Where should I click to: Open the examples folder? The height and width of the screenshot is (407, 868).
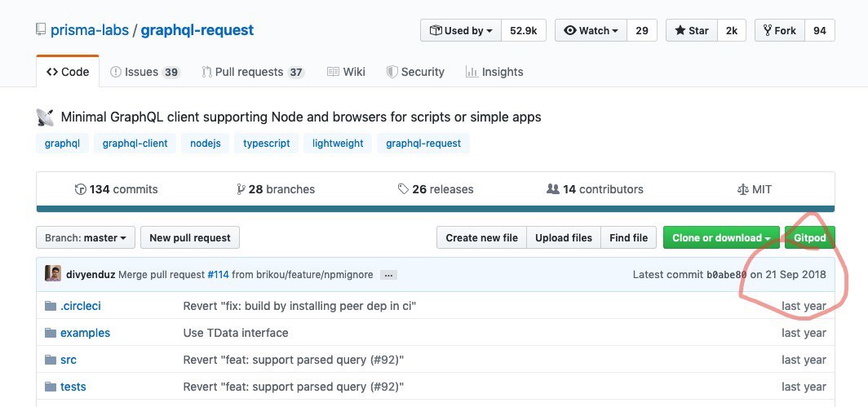click(85, 333)
